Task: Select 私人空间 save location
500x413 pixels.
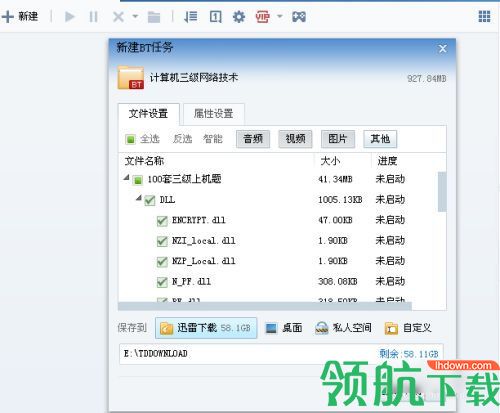Action: [x=343, y=328]
